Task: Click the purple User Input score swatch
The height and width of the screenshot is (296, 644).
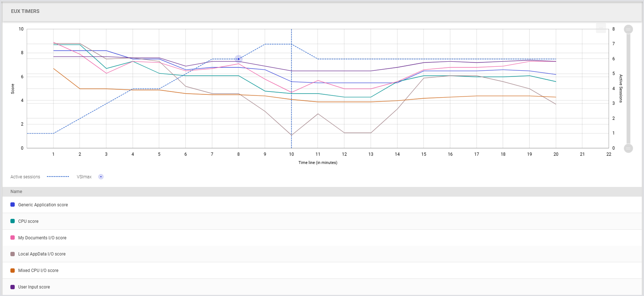Action: (13, 287)
